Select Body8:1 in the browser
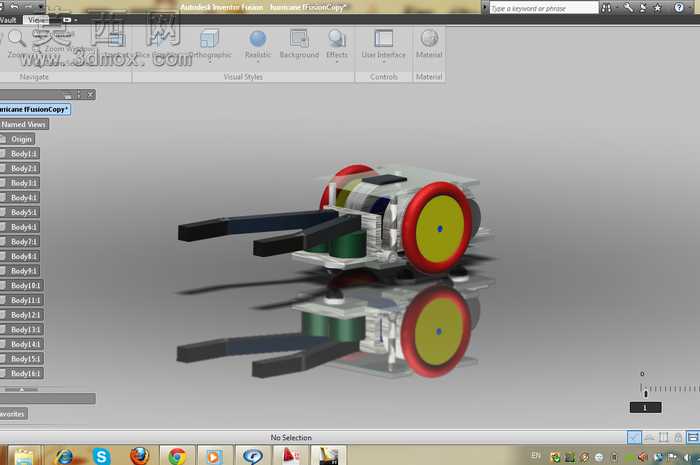The height and width of the screenshot is (465, 700). click(20, 257)
